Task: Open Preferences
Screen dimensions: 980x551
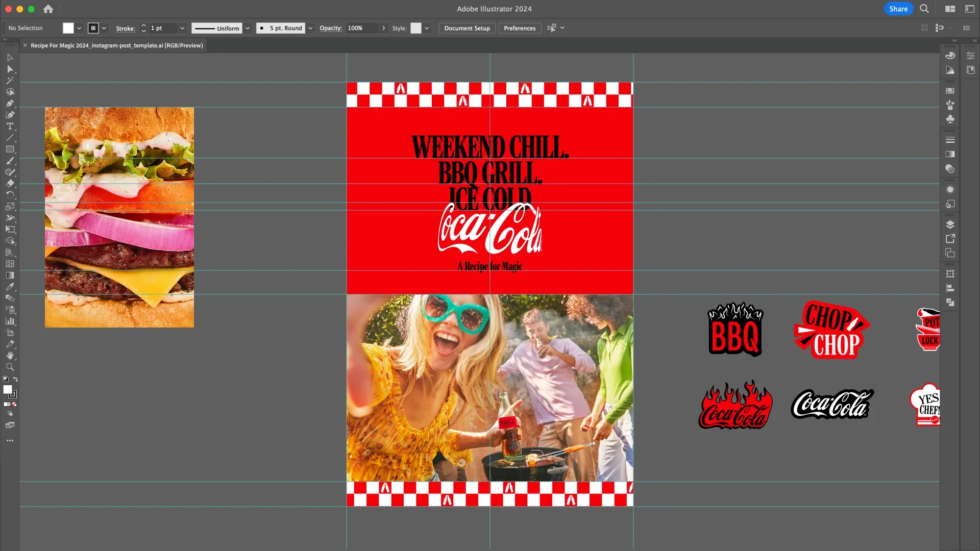Action: pyautogui.click(x=520, y=28)
